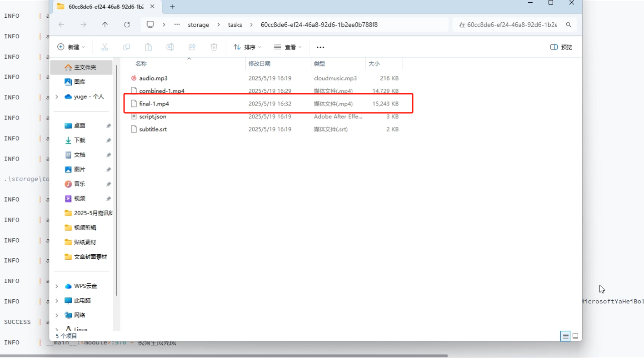Open Videos in quick access
This screenshot has width=644, height=358.
75,198
